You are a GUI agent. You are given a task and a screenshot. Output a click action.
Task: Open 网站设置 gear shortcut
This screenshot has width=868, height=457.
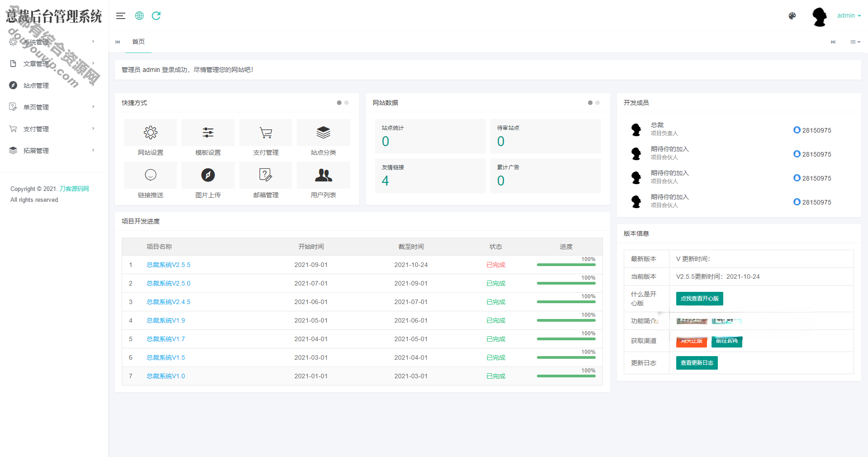pos(150,133)
